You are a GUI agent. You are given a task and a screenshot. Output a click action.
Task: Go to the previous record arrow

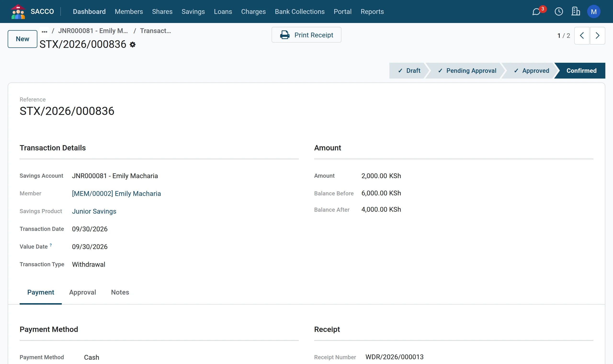pyautogui.click(x=582, y=36)
